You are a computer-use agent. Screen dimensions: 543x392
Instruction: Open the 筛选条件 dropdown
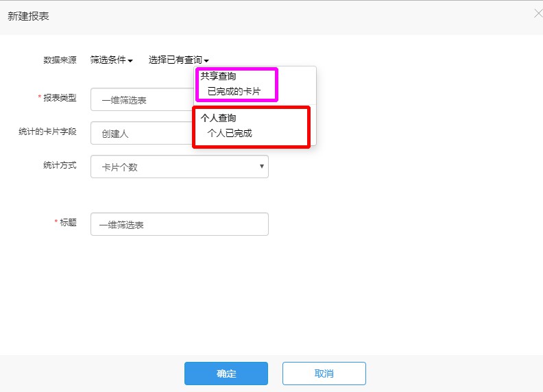coord(111,60)
